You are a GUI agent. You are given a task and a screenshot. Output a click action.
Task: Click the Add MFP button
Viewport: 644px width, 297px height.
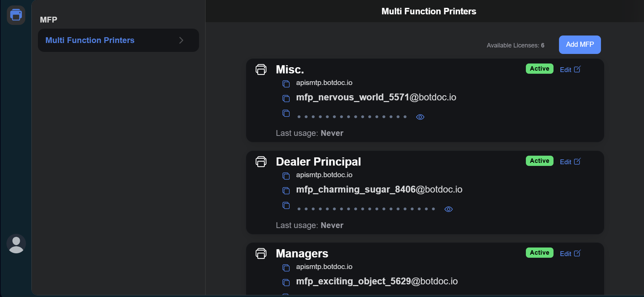579,45
